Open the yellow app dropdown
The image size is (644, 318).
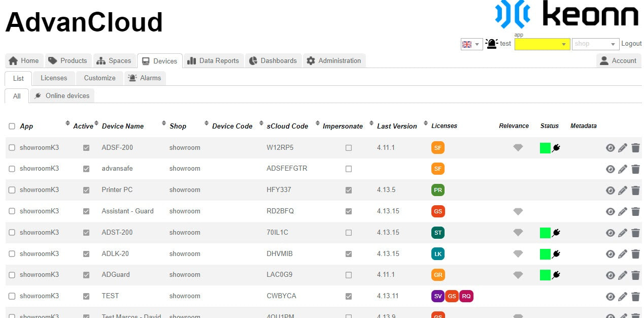click(543, 44)
